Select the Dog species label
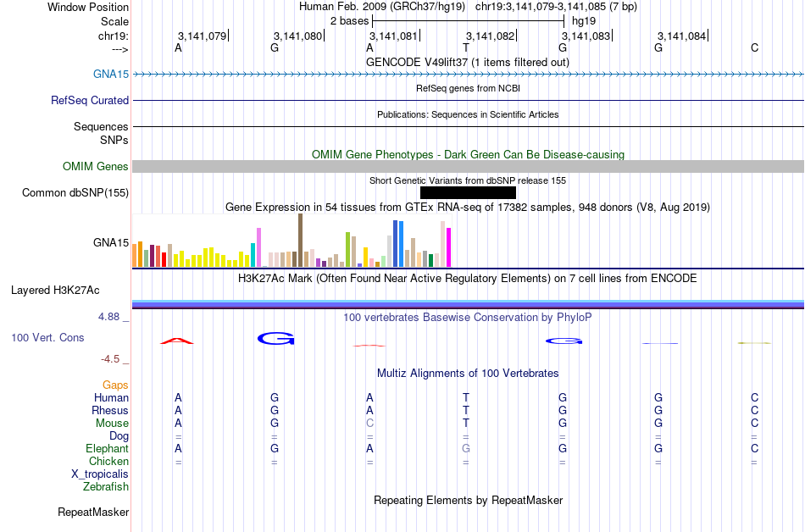This screenshot has height=532, width=805. [x=119, y=435]
